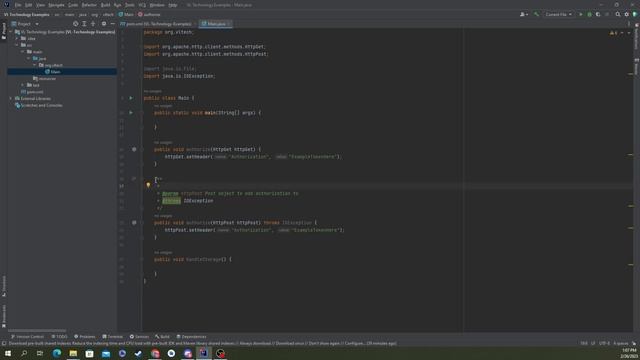This screenshot has height=360, width=640.
Task: Click Expand All in Project panel
Action: [84, 24]
